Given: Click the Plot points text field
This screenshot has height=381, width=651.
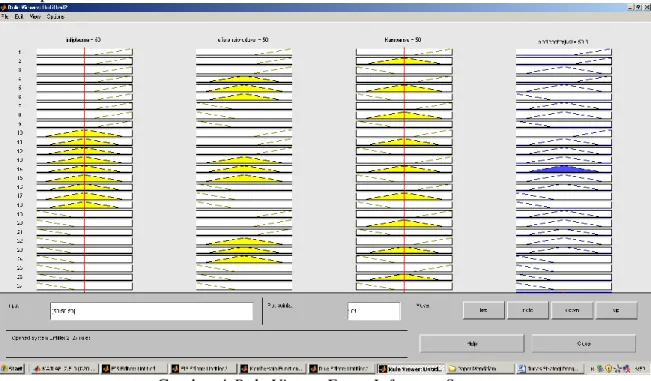Looking at the screenshot, I should [x=374, y=311].
